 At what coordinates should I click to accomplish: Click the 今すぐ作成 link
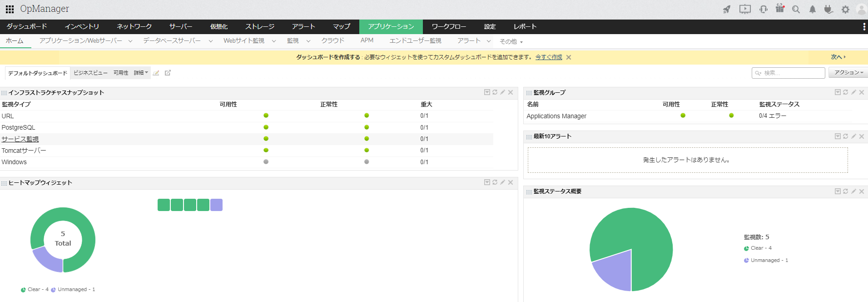(549, 57)
